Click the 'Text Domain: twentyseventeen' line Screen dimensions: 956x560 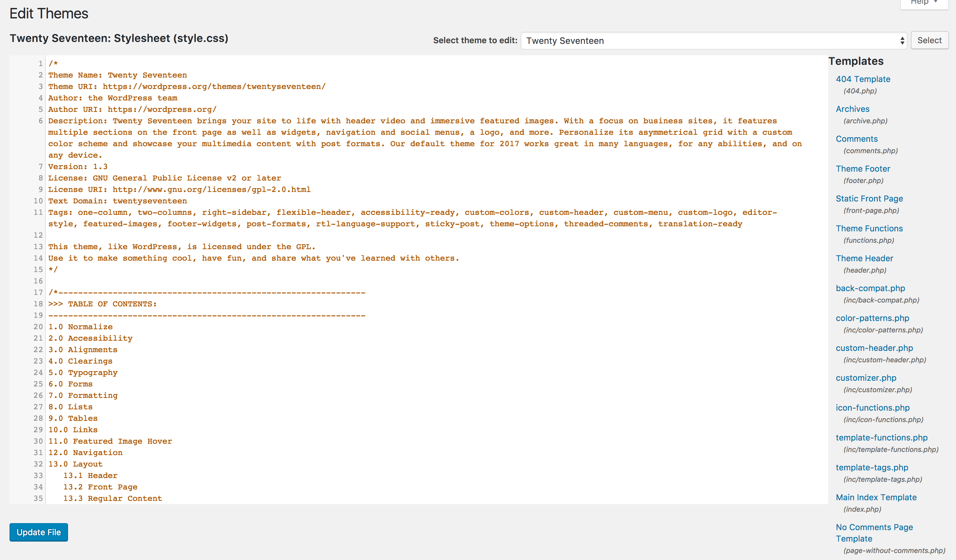118,201
